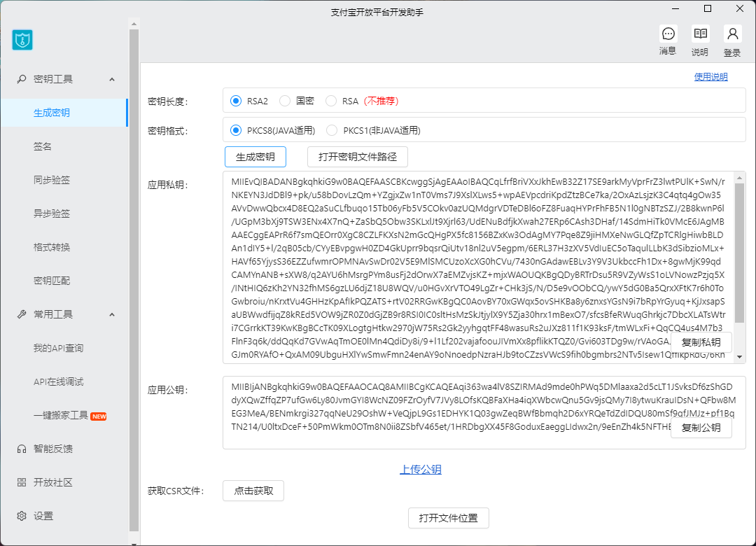Click the sidebar vertical scrollbar thumb
The height and width of the screenshot is (546, 756).
pyautogui.click(x=134, y=280)
